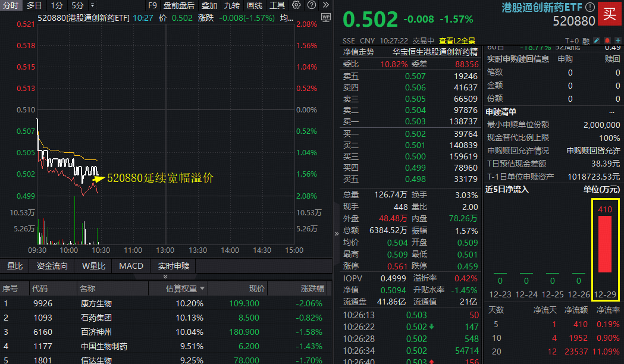Click the plus icon beside the alarm bell
Image resolution: width=624 pixels, height=364 pixels.
point(619,40)
